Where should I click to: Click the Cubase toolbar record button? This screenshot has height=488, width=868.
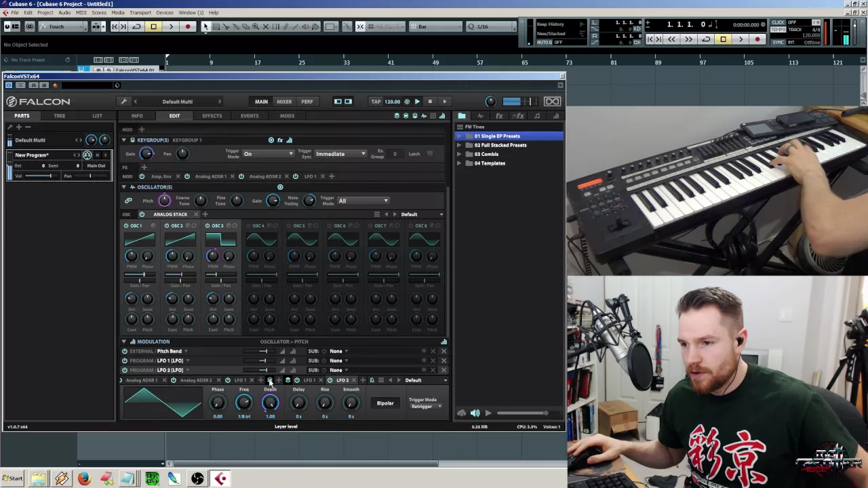click(x=188, y=26)
